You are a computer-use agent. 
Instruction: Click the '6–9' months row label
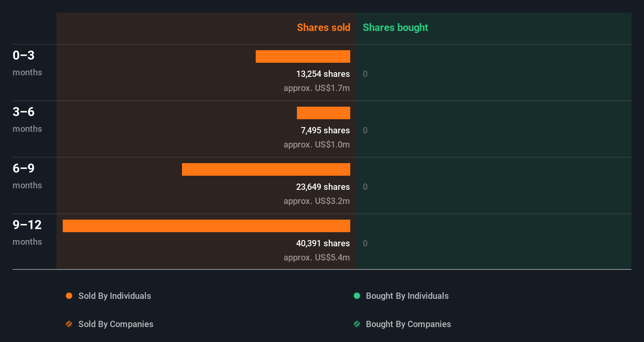tap(24, 168)
